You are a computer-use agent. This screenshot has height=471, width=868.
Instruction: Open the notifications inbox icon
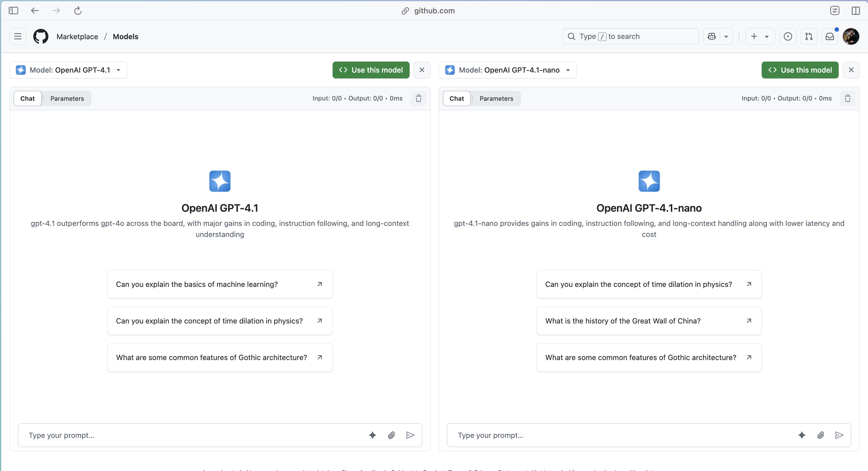coord(830,36)
